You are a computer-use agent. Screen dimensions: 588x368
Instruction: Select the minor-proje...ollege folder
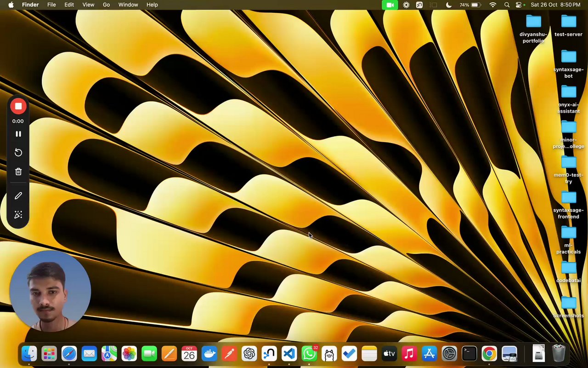[568, 134]
